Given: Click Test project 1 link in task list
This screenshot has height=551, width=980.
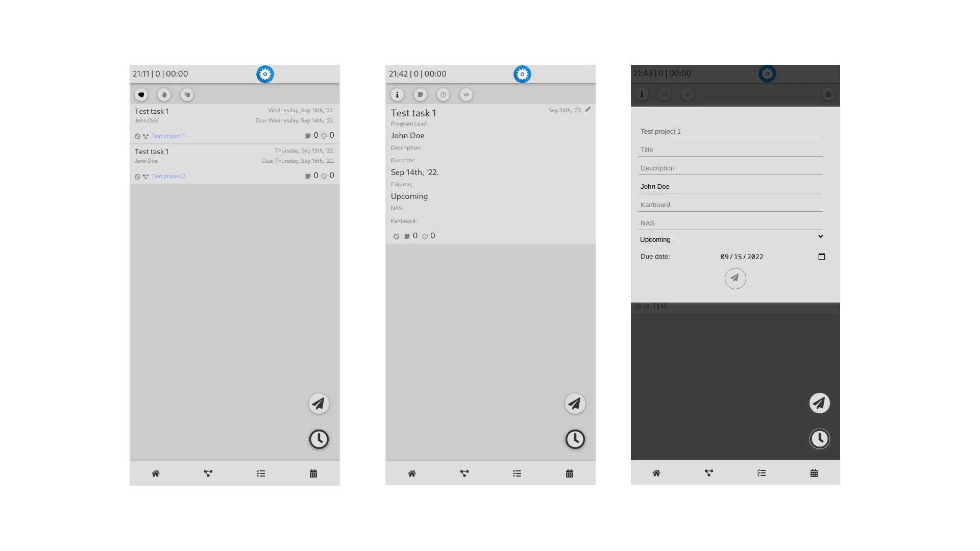Looking at the screenshot, I should tap(167, 136).
